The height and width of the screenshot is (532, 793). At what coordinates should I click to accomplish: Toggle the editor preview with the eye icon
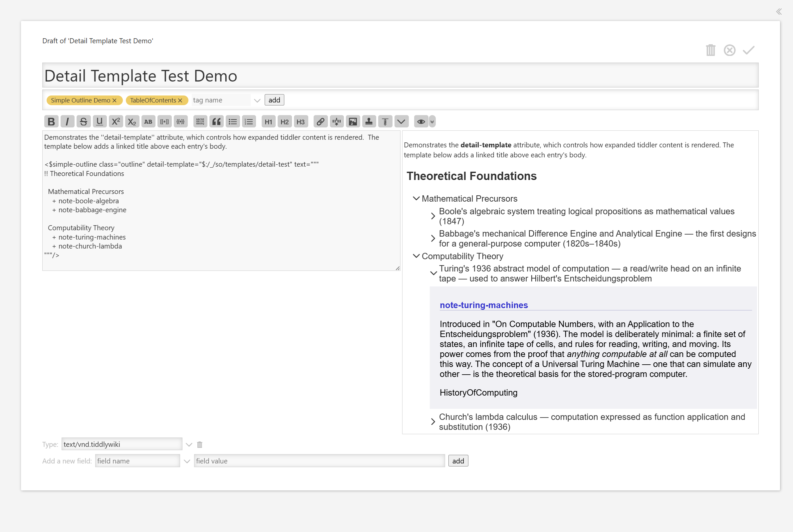click(421, 121)
